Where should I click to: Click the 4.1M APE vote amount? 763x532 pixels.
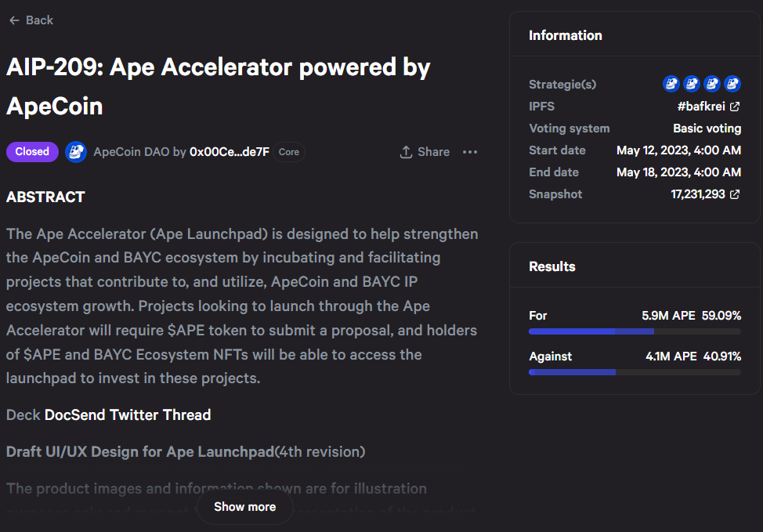(671, 356)
